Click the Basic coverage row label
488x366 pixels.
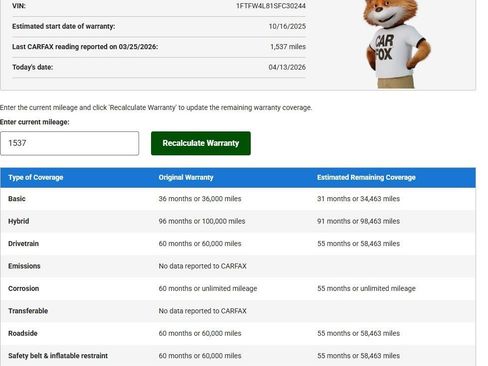(17, 199)
